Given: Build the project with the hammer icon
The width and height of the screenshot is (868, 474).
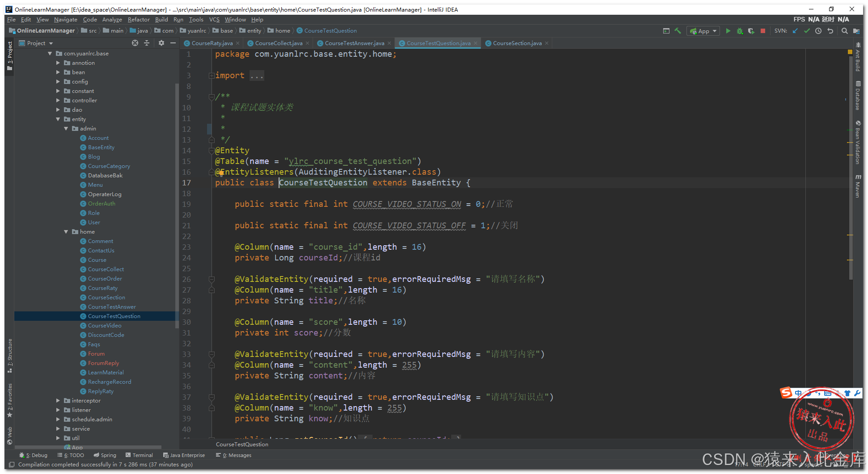Looking at the screenshot, I should click(x=678, y=31).
